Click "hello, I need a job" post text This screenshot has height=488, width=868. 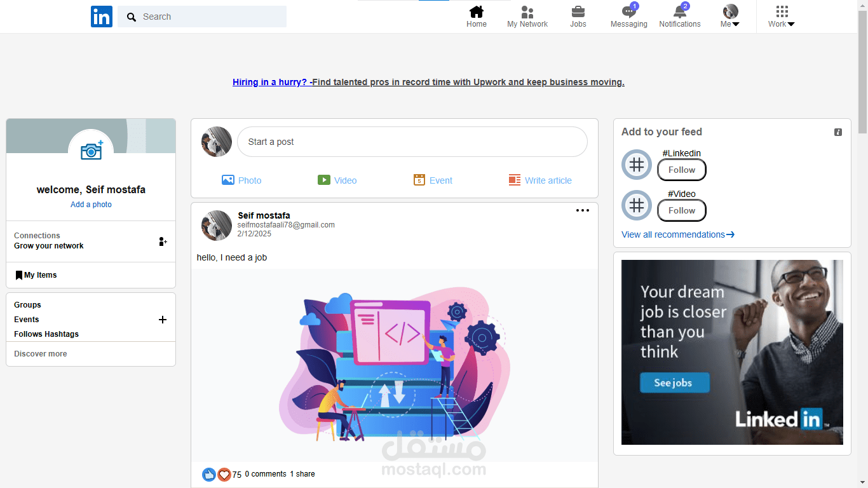(x=232, y=258)
